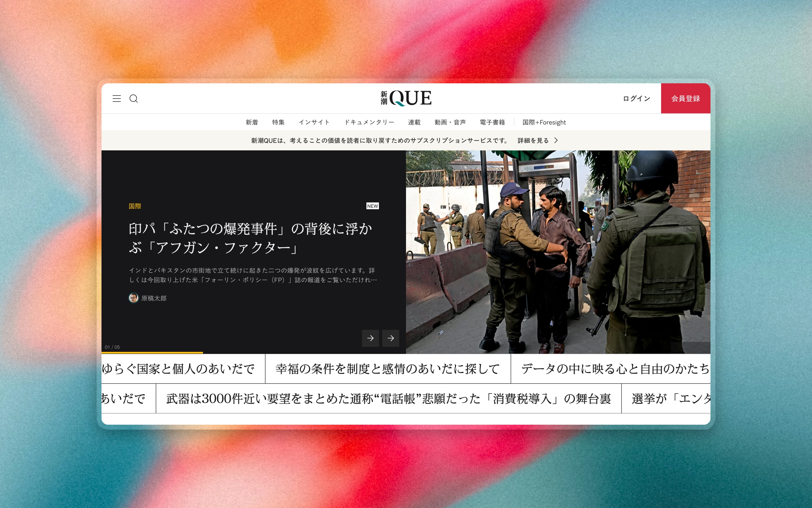Go to ドキュメンタリー section
This screenshot has width=812, height=508.
[369, 122]
